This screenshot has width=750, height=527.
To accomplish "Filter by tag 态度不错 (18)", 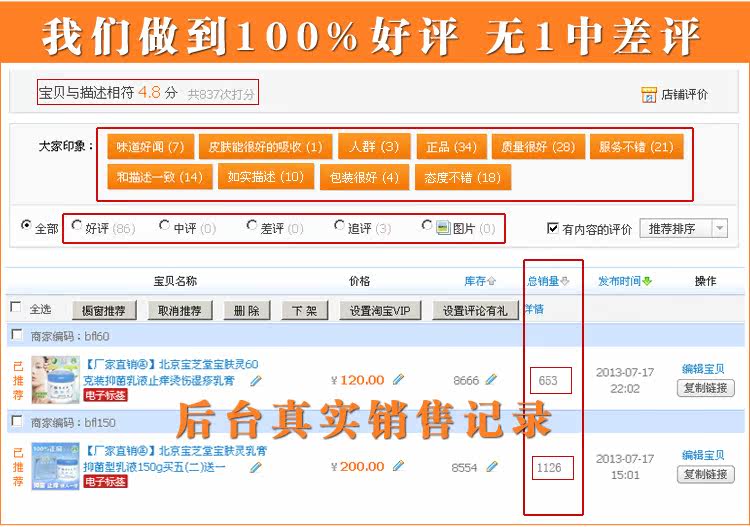I will coord(463,177).
